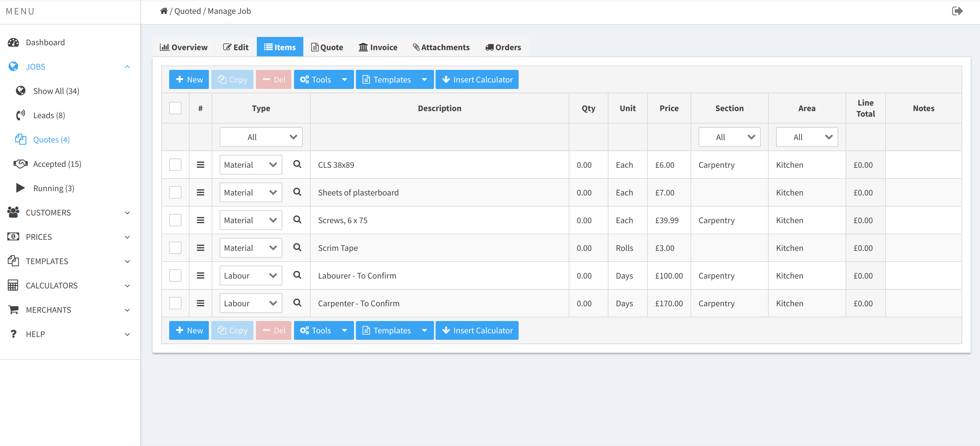
Task: Open the Area filter All dropdown
Action: click(x=807, y=137)
